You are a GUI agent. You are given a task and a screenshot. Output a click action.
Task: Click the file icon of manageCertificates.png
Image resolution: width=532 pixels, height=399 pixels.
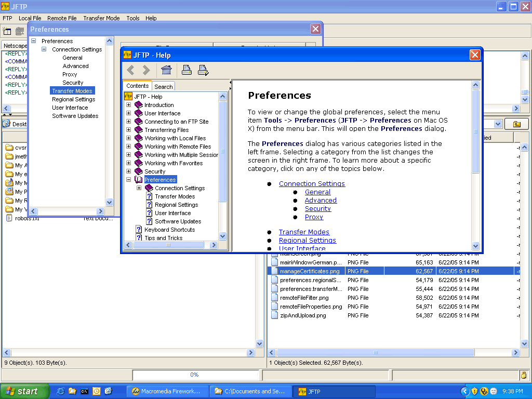coord(274,271)
